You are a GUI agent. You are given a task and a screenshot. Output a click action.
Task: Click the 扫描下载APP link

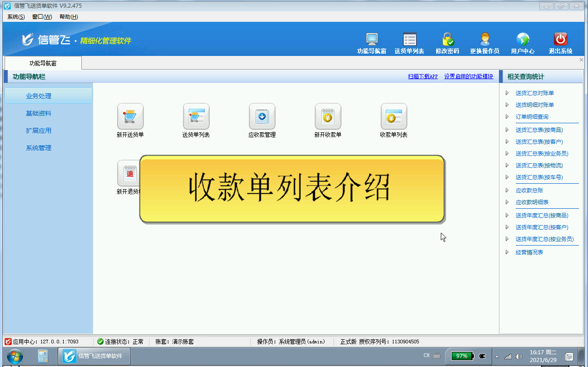coord(423,77)
